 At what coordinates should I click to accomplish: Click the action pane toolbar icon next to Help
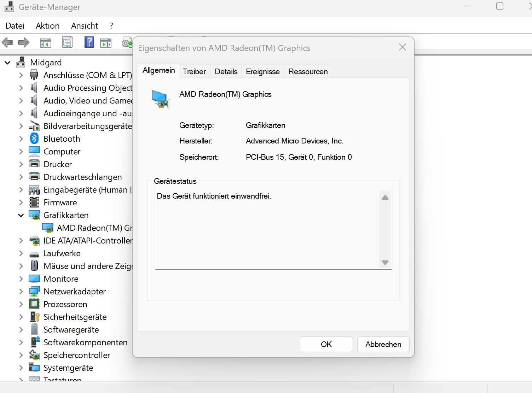(x=106, y=43)
